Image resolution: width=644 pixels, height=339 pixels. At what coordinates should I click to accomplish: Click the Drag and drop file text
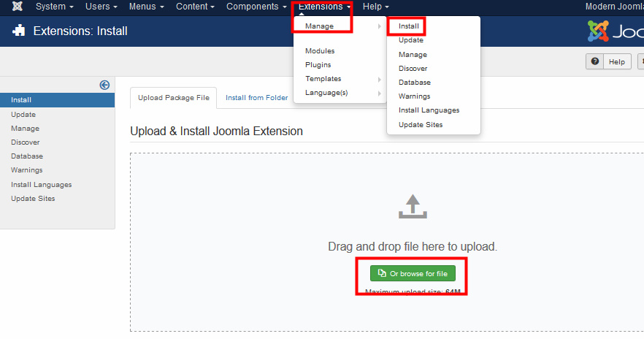point(413,246)
